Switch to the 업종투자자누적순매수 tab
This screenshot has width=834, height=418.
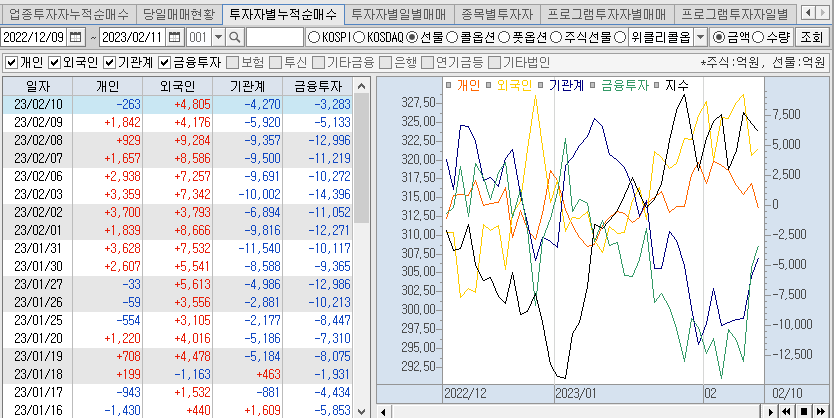pyautogui.click(x=68, y=14)
